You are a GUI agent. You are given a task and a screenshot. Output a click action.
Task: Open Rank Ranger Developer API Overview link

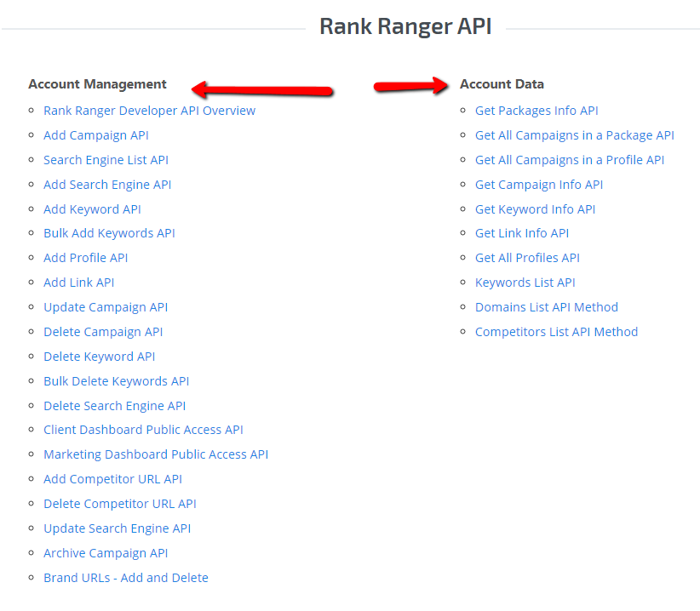point(149,111)
